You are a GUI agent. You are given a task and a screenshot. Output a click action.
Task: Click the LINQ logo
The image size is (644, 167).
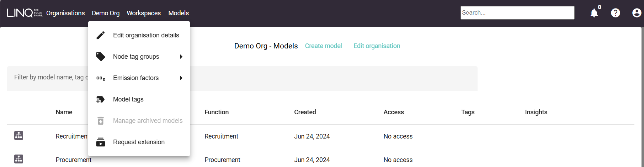tap(24, 13)
